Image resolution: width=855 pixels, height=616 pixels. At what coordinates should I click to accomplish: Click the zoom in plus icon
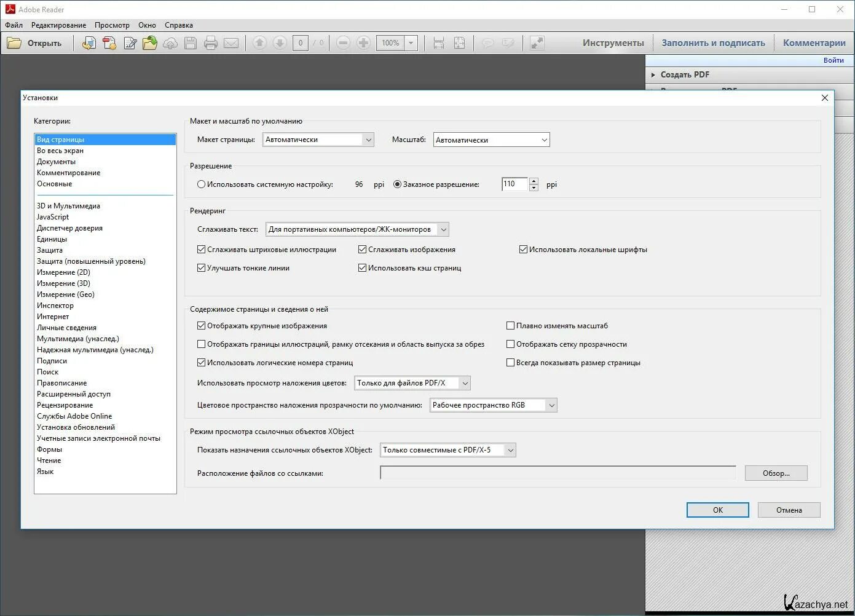click(363, 43)
